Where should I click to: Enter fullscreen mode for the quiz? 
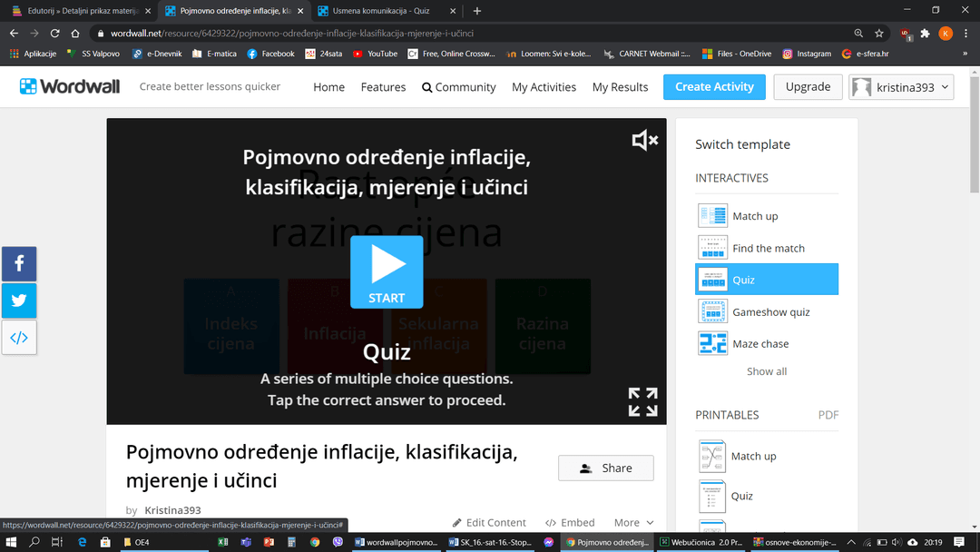click(x=642, y=401)
